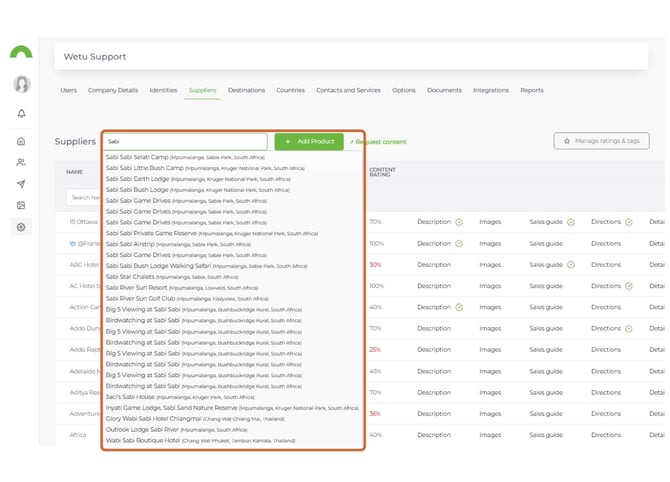Select Glory Wabi Sabi Hotel Chiangmai suggestion
Image resolution: width=670 pixels, height=482 pixels.
coord(195,418)
